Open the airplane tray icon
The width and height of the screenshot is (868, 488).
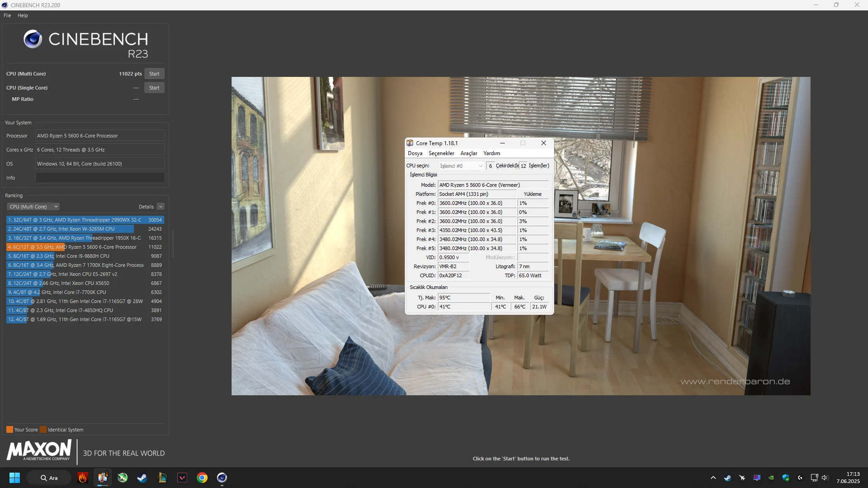click(742, 478)
